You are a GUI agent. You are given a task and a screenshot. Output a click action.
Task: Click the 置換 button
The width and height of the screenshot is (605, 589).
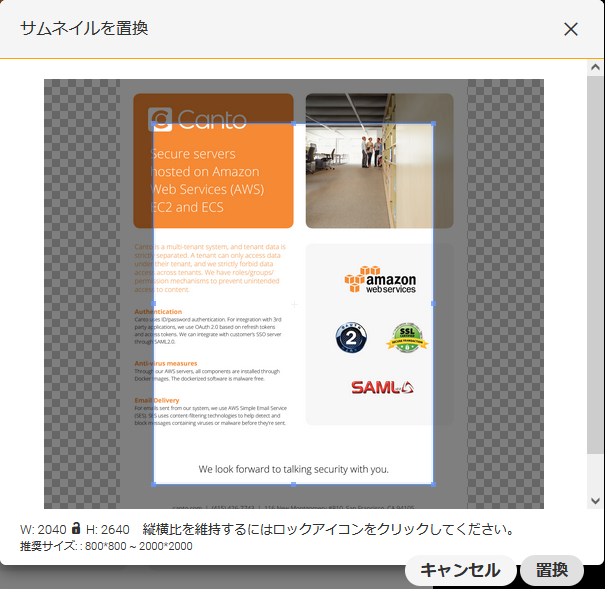pos(552,570)
